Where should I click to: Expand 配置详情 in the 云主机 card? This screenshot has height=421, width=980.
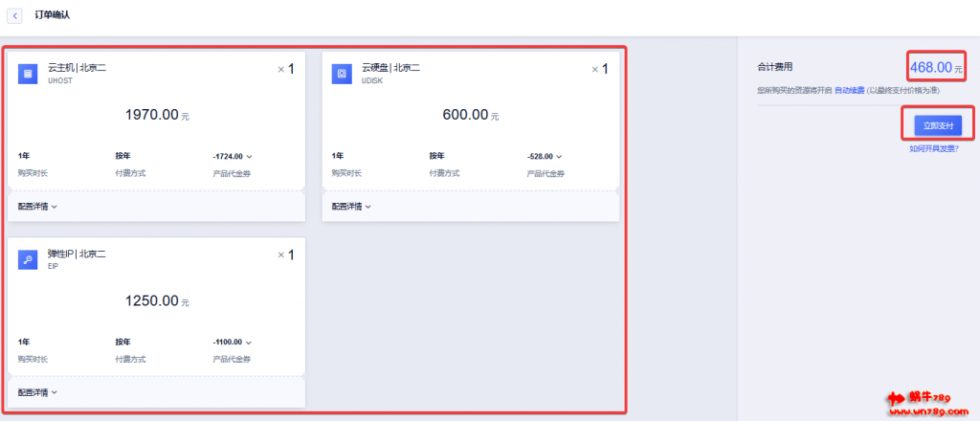38,206
